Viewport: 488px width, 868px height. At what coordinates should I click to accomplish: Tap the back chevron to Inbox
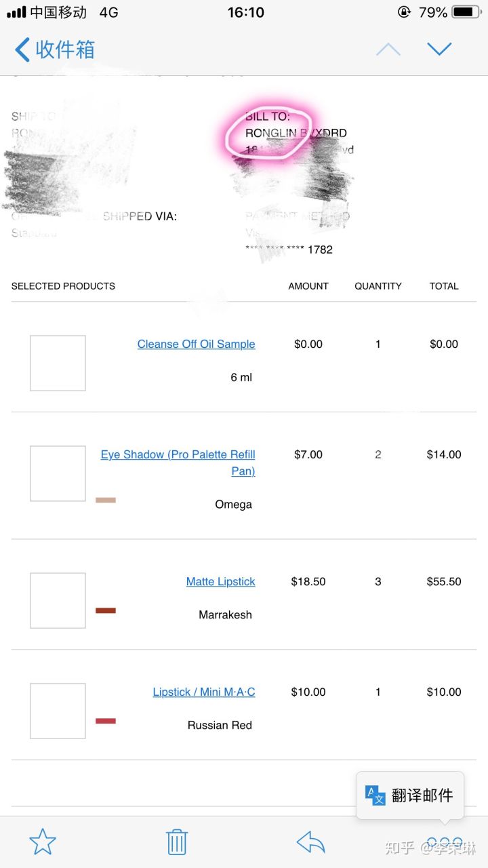(22, 50)
